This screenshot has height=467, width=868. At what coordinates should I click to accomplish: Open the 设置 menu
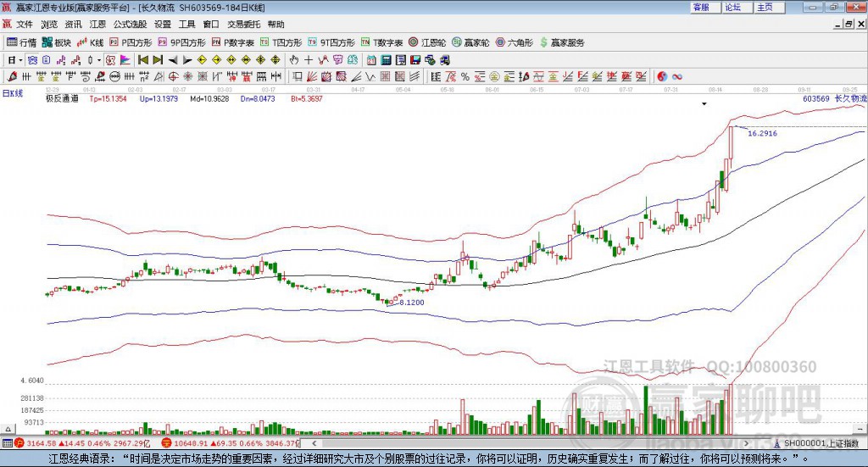click(x=162, y=25)
